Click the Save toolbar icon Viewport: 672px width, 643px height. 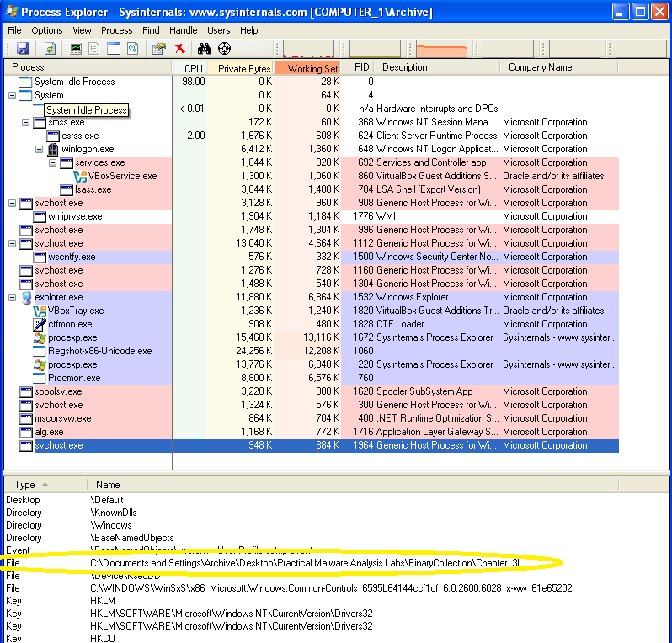click(x=23, y=49)
